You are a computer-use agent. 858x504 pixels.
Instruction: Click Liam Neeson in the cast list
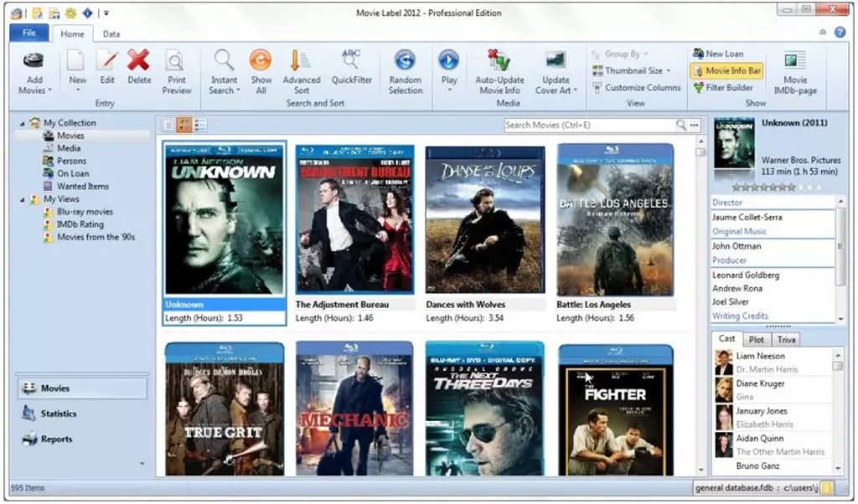[x=760, y=356]
